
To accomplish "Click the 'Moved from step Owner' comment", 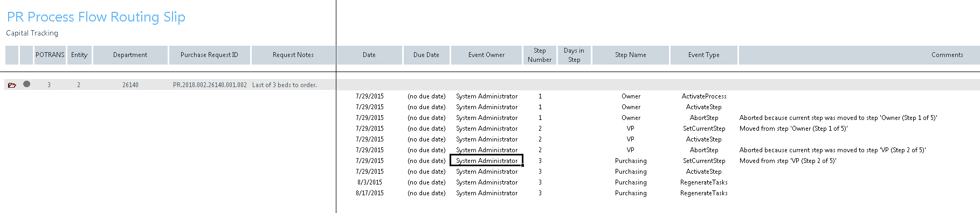I will (793, 129).
